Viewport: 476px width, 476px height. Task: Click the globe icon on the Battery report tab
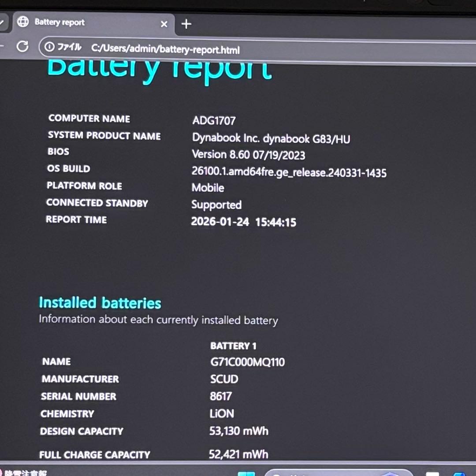[x=22, y=22]
